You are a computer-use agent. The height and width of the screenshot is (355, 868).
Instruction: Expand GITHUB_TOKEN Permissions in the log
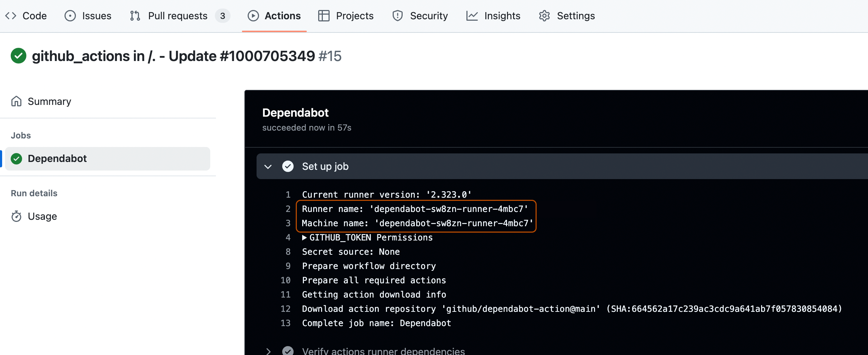tap(305, 237)
